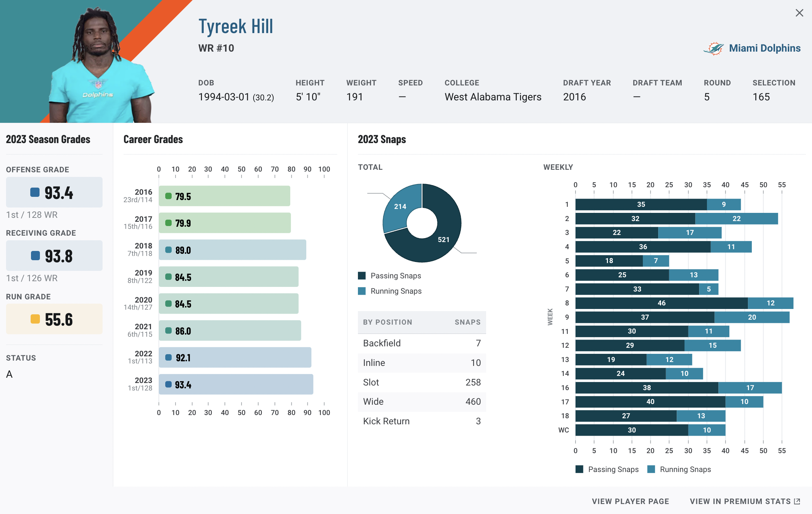Click the external link icon beside Premium Stats
Viewport: 812px width, 514px height.
click(797, 501)
